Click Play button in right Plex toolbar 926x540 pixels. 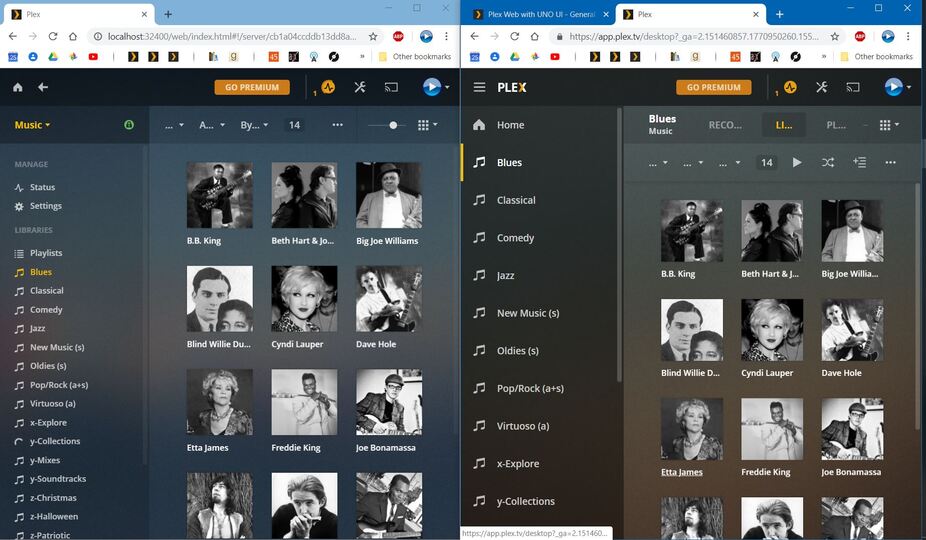[797, 162]
